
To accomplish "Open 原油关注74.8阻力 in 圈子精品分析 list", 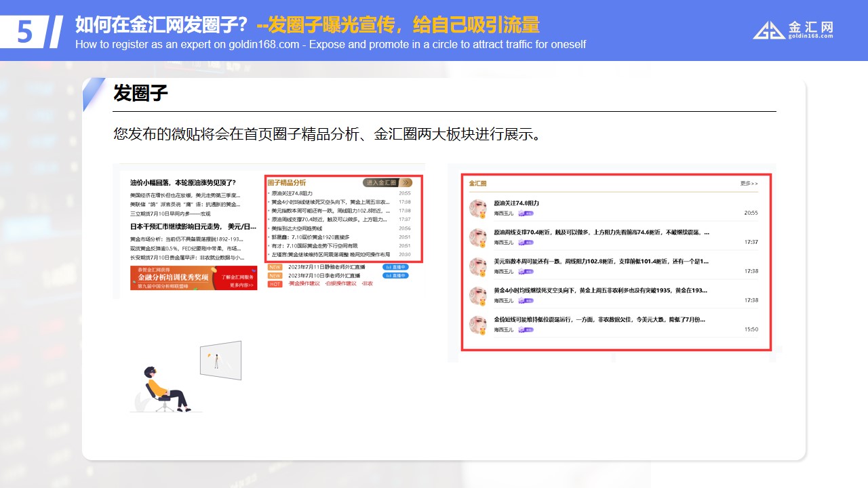I will click(292, 193).
